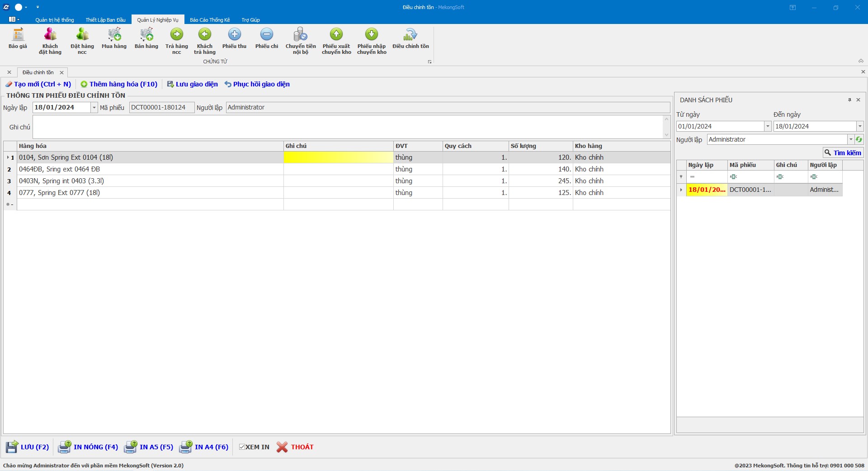868x471 pixels.
Task: Close the Điều chỉnh tồn document tab
Action: point(62,72)
